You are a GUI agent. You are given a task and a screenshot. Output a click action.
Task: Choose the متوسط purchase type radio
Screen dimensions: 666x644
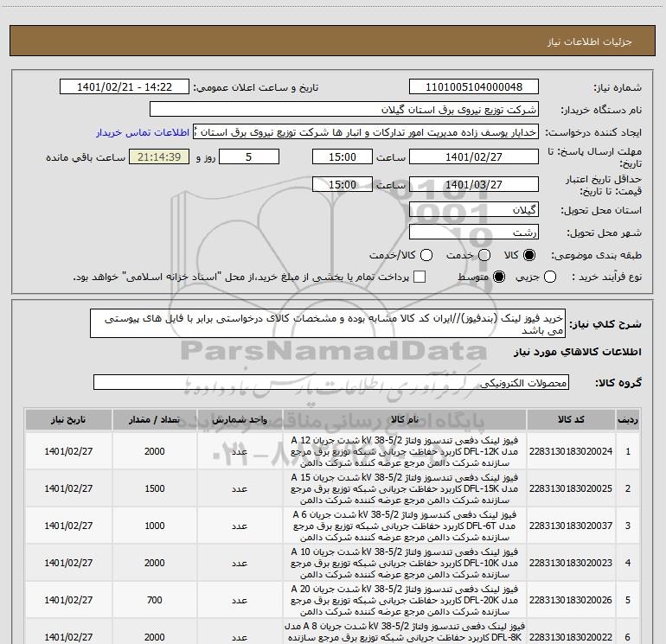click(x=499, y=277)
